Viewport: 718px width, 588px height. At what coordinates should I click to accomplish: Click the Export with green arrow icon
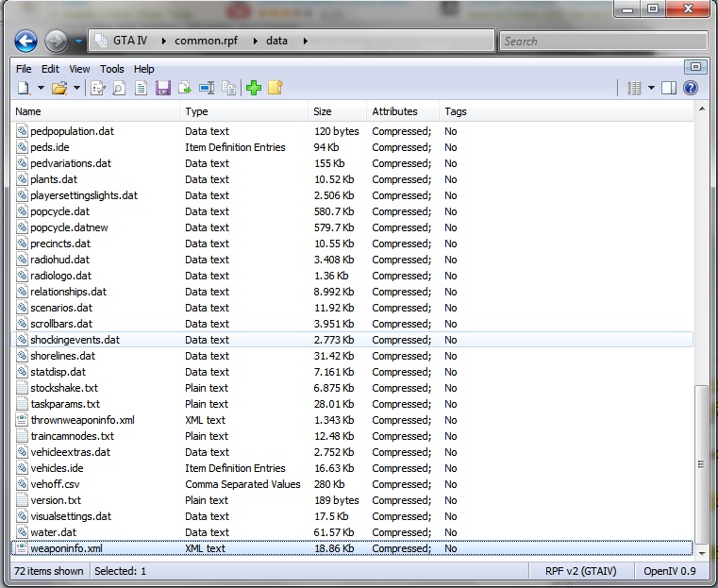coord(185,88)
